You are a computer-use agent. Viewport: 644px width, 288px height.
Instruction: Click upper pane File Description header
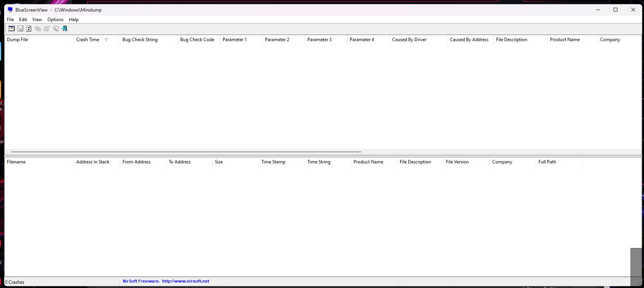click(x=520, y=40)
